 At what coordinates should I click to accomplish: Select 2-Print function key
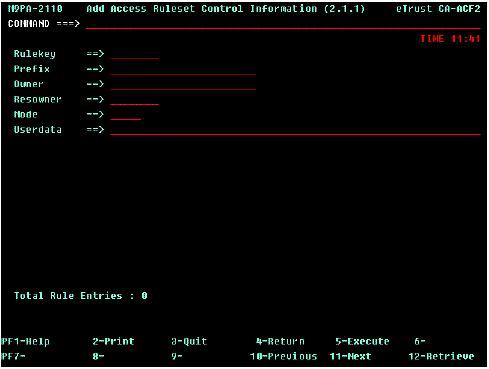(x=113, y=341)
